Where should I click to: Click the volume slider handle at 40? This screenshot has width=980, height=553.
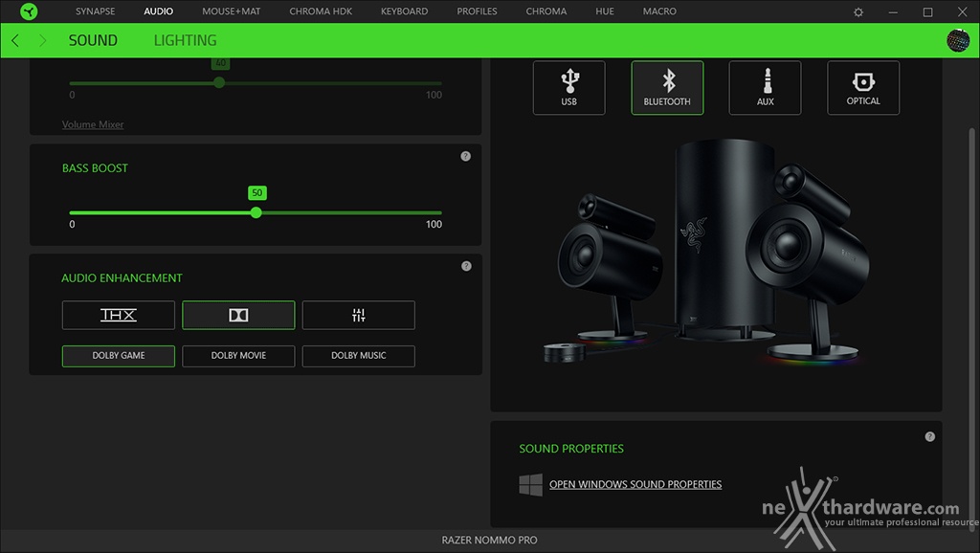click(219, 82)
